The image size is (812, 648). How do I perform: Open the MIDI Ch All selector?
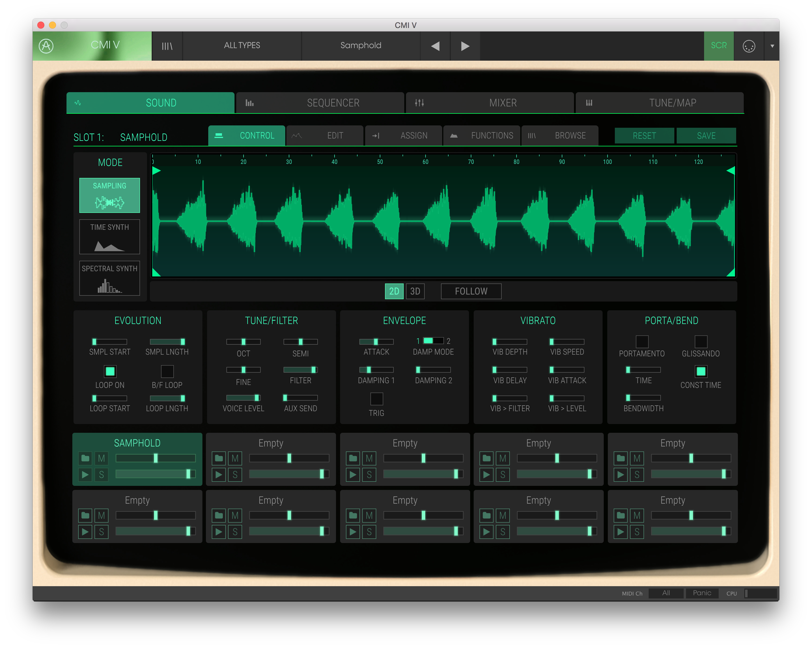tap(666, 593)
